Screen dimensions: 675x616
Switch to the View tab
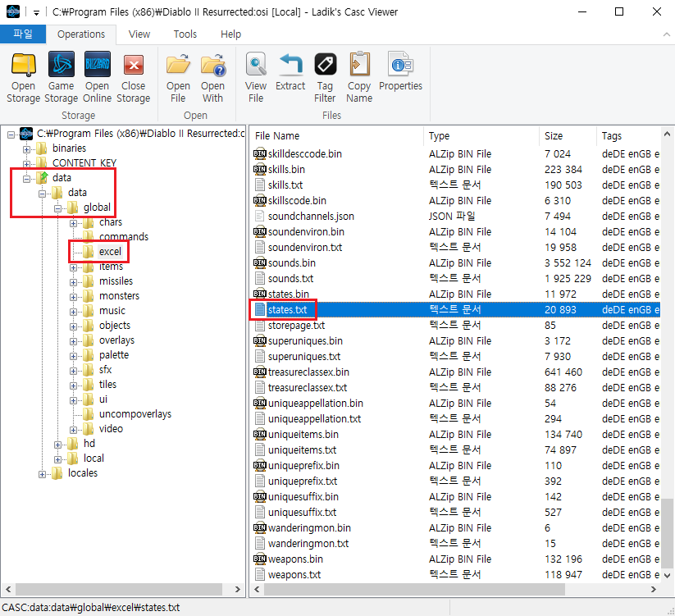(139, 34)
